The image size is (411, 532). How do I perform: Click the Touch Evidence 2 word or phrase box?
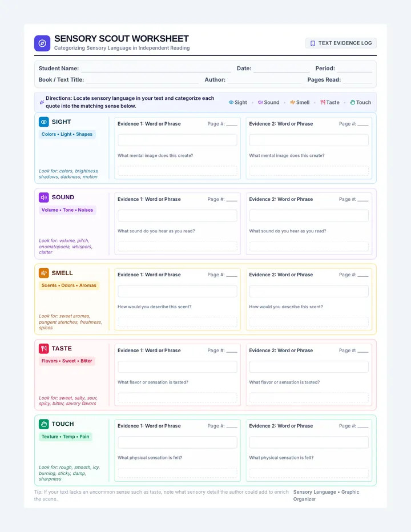(309, 442)
